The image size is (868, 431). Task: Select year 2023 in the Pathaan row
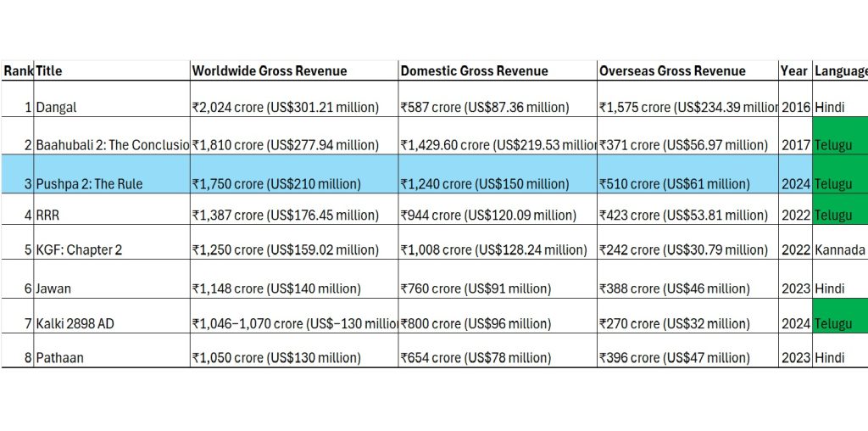(795, 350)
